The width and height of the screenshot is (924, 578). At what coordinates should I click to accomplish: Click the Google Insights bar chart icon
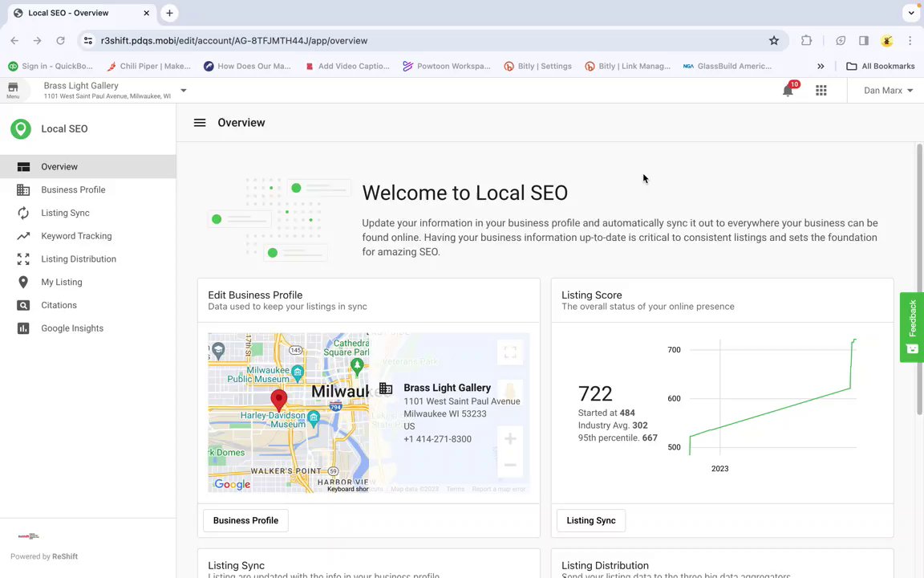23,328
